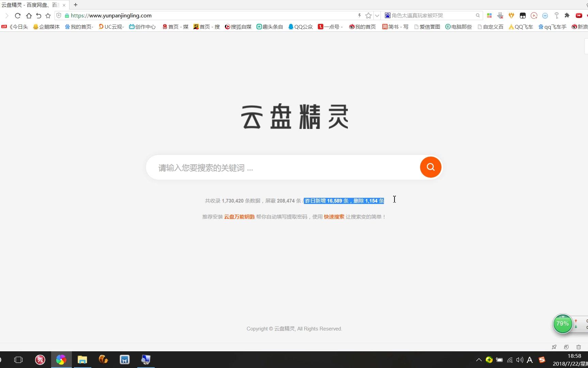Screen dimensions: 588x368
Task: Focus the keyword search input field
Action: pos(283,167)
